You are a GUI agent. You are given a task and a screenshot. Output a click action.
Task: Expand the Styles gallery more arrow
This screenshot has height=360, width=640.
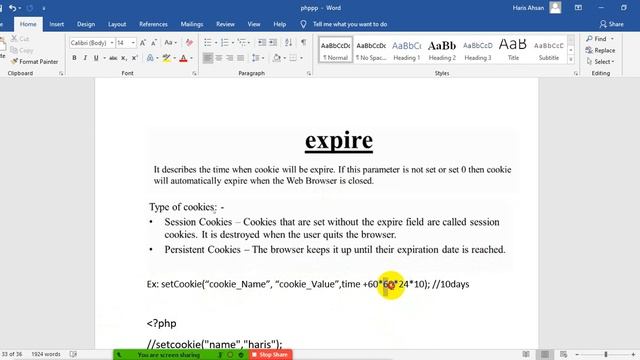click(571, 60)
